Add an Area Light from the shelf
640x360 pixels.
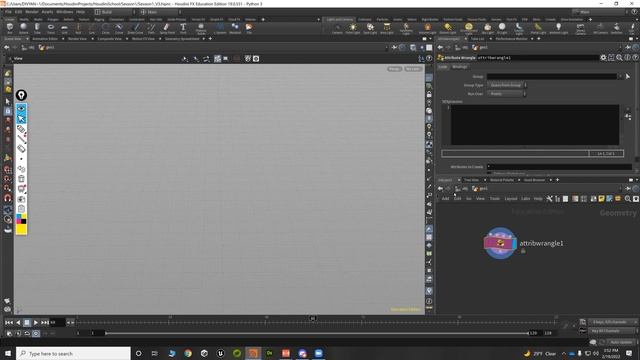(387, 28)
